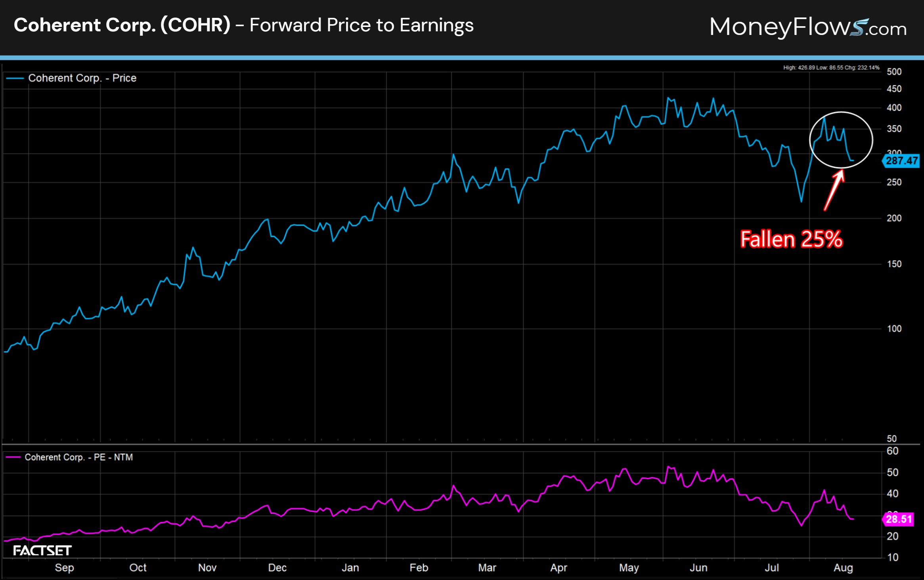Click the 40 PE axis label

coord(893,494)
